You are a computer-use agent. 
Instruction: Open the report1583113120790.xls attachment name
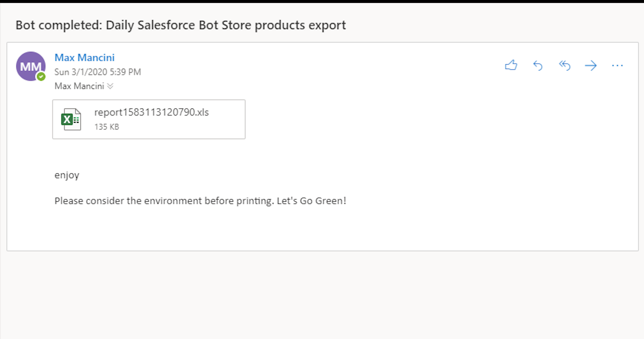pos(151,112)
